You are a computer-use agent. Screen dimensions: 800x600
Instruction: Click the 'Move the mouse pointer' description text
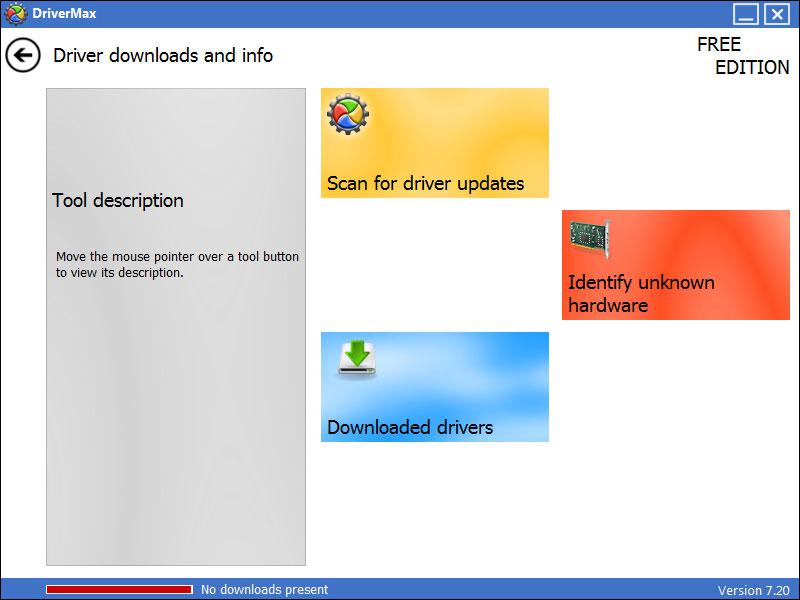tap(177, 264)
